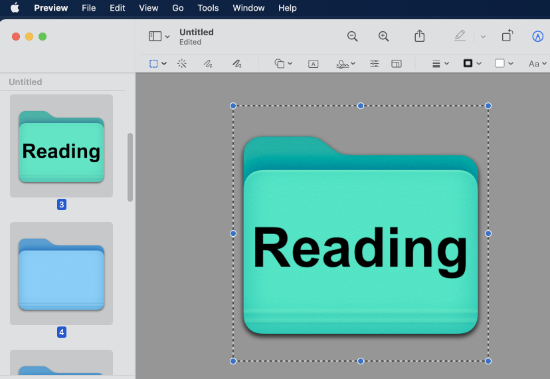This screenshot has height=379, width=550.
Task: Click the Zoom Out magnifier
Action: coord(352,36)
